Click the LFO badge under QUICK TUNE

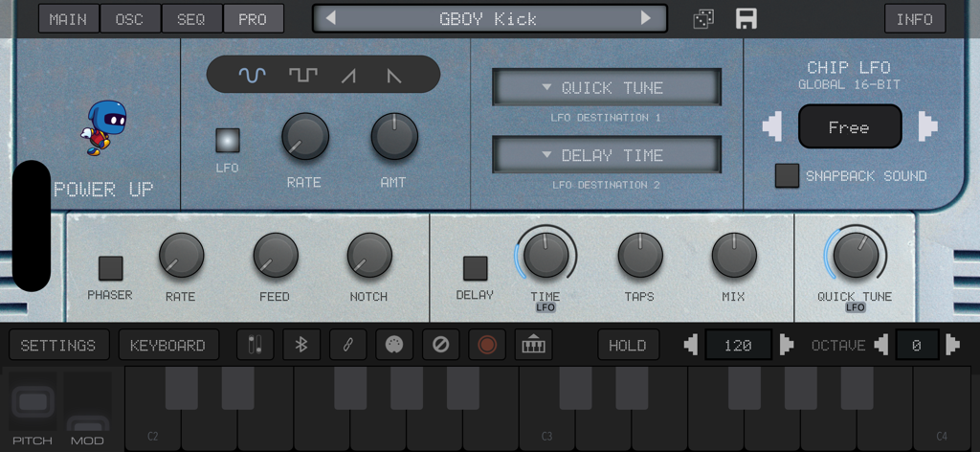pos(855,307)
